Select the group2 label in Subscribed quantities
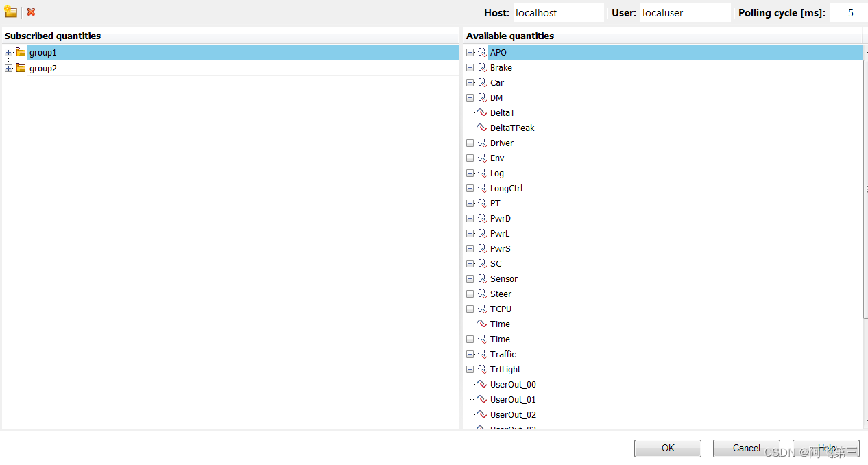 point(43,68)
